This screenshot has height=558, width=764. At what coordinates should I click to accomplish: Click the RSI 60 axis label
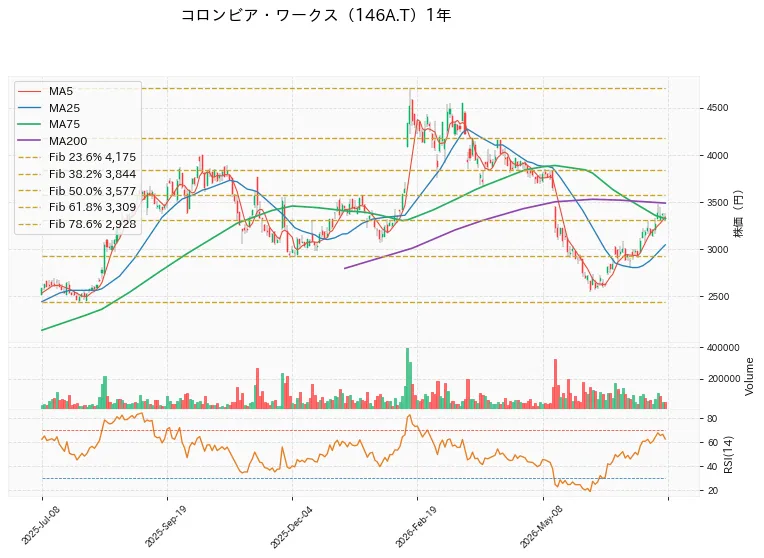click(x=712, y=443)
